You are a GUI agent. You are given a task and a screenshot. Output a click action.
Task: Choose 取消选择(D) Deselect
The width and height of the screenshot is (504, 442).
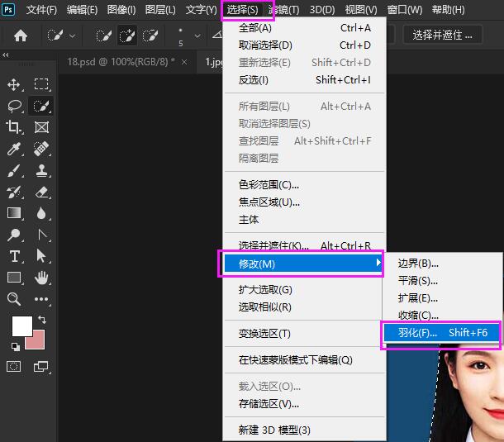click(304, 45)
